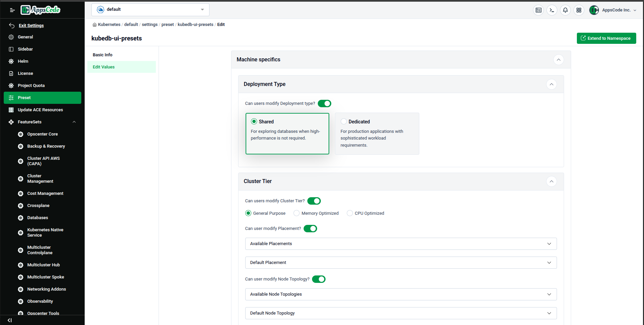Switch to the Basic Info tab
This screenshot has height=325, width=644.
pyautogui.click(x=103, y=55)
